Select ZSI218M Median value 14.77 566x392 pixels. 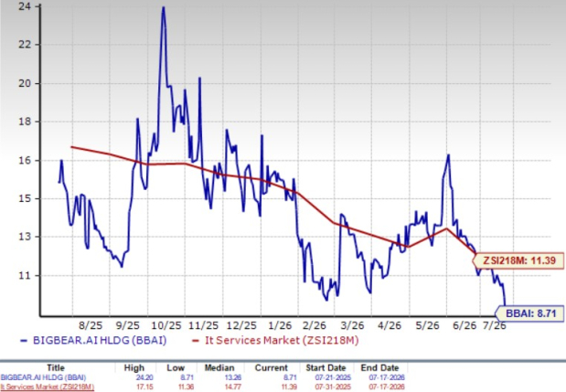pyautogui.click(x=232, y=387)
